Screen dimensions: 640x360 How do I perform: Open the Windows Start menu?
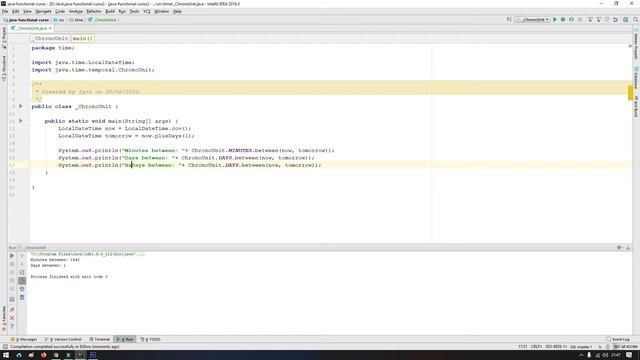pos(6,355)
